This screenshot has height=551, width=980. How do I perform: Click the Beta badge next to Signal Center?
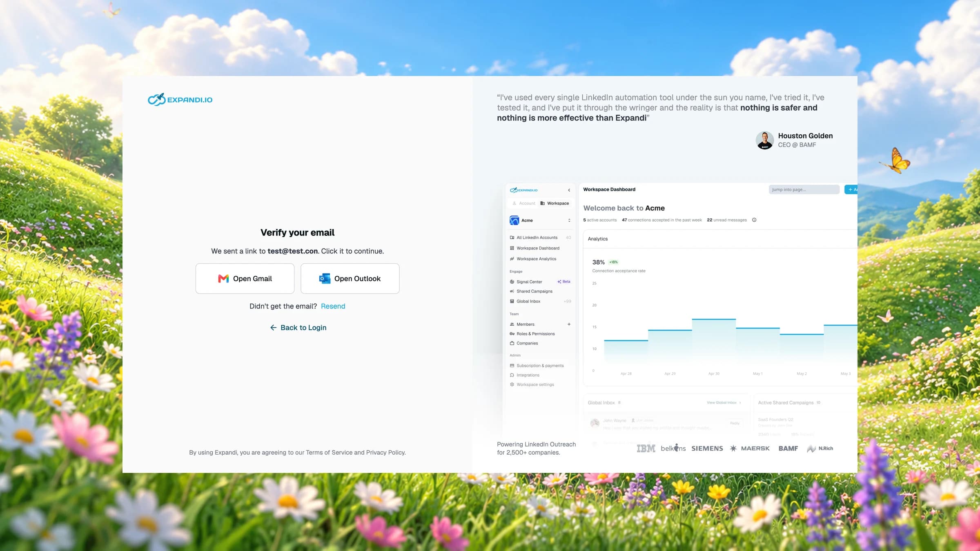tap(564, 282)
